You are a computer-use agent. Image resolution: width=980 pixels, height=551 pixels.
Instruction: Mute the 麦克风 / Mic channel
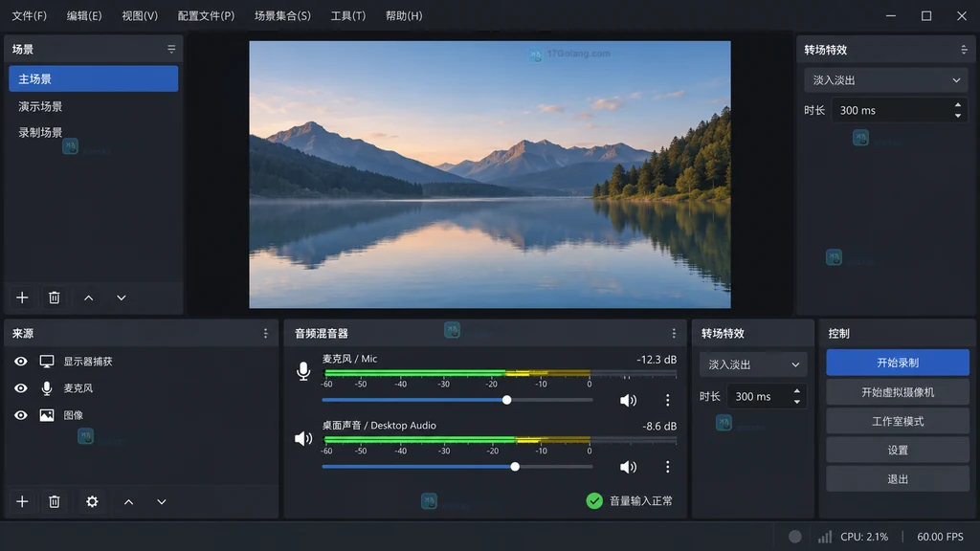pyautogui.click(x=628, y=401)
